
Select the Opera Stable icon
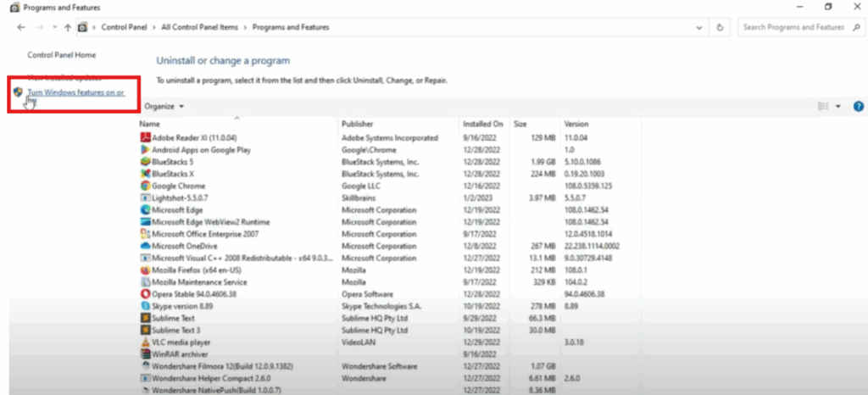(x=145, y=294)
